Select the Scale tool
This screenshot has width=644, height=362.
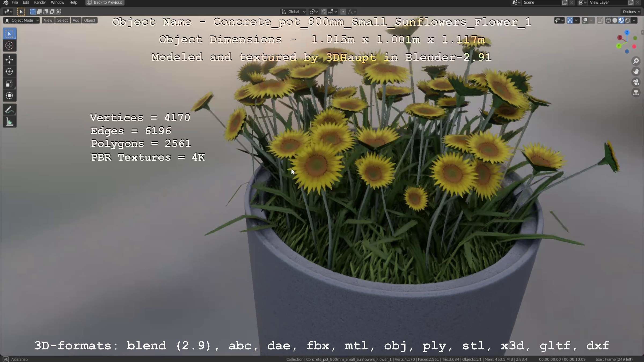[10, 84]
